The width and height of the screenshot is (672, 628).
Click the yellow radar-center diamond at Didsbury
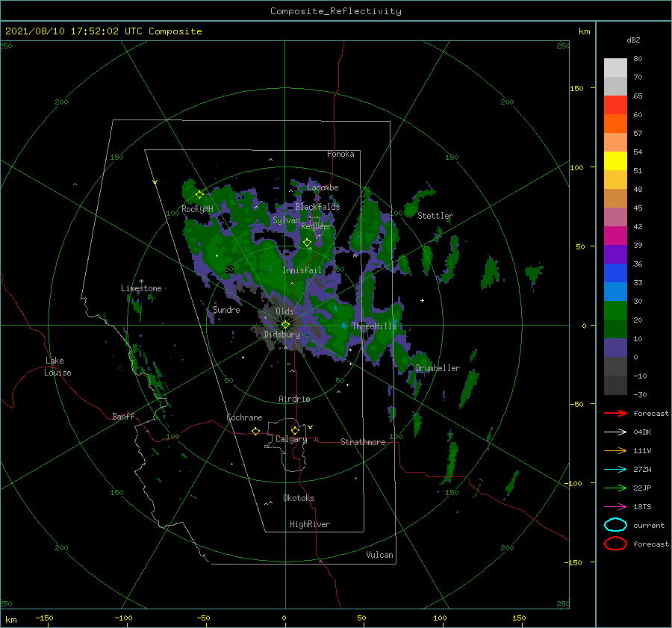pyautogui.click(x=285, y=325)
